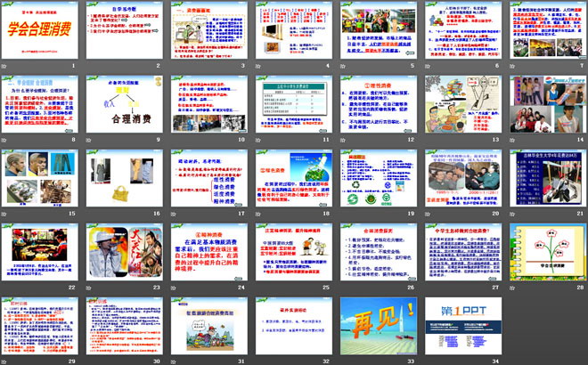The width and height of the screenshot is (588, 365).
Task: Click the animation star icon under slide 29
Action: click(4, 361)
